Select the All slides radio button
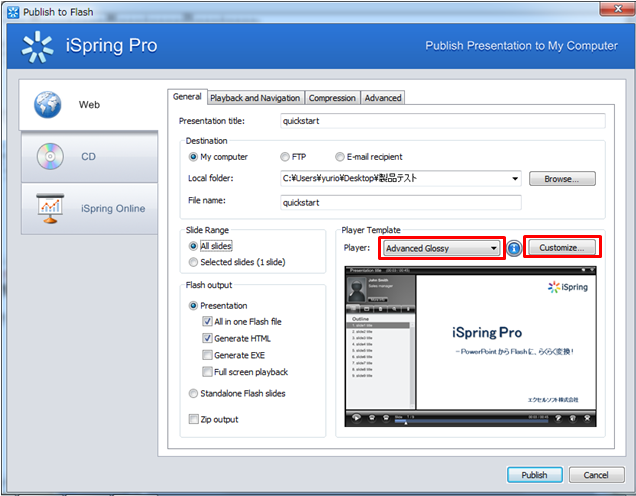636x496 pixels. [193, 246]
